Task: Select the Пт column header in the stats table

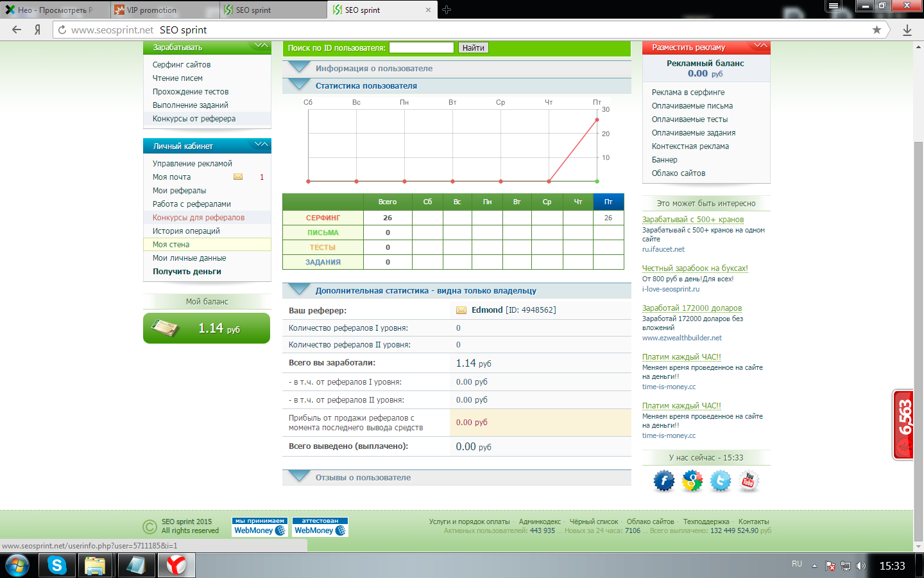Action: (608, 202)
